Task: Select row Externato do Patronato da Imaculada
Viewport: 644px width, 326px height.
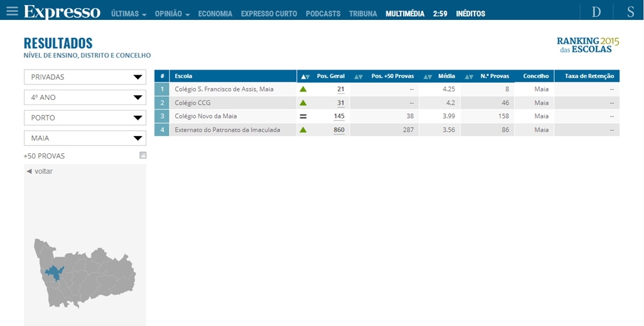Action: click(387, 130)
